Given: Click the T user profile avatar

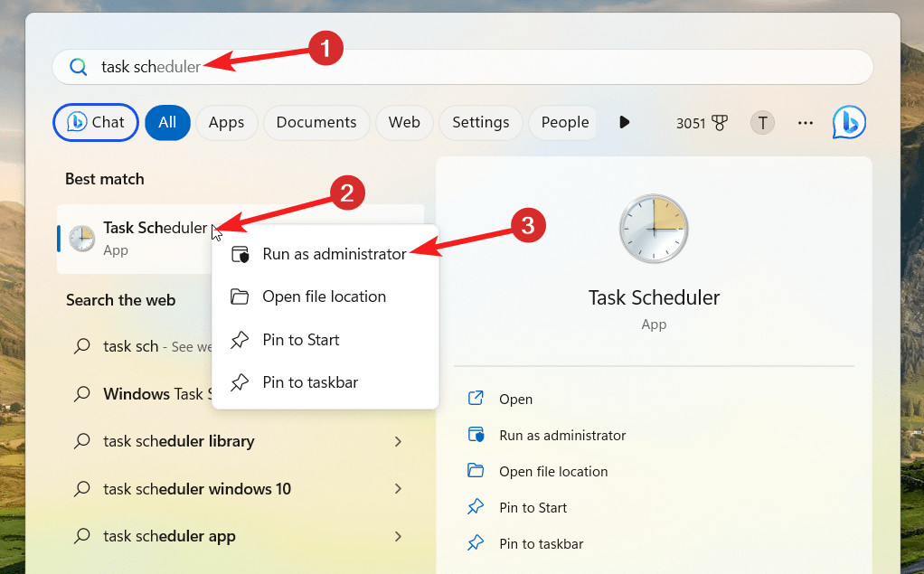Looking at the screenshot, I should [762, 123].
